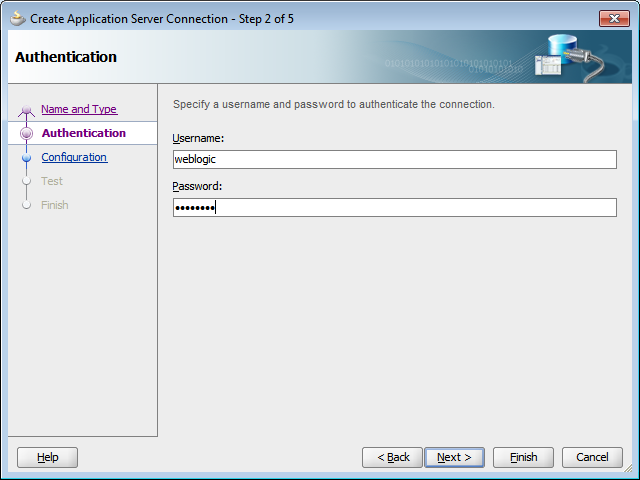Select the Authentication step in sidebar
Viewport: 640px width, 480px height.
83,133
